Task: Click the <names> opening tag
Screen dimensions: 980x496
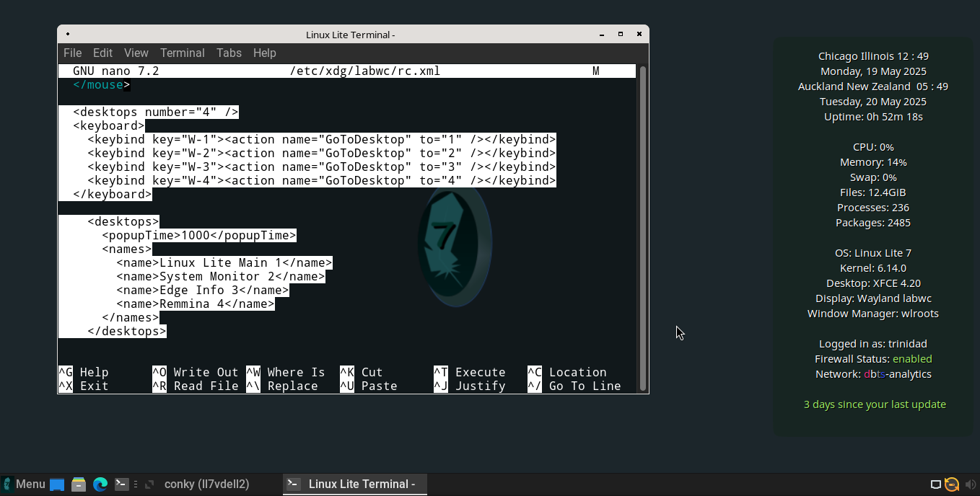Action: 127,249
